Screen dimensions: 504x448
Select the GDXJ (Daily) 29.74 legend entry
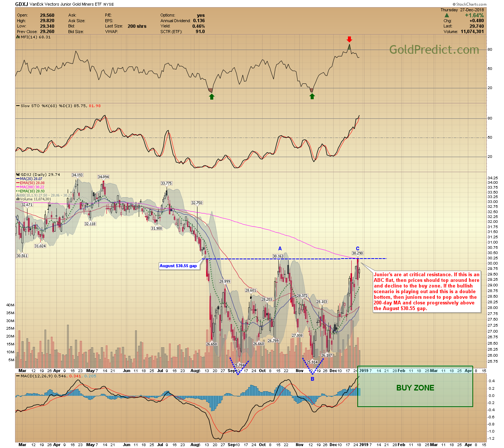tap(38, 174)
